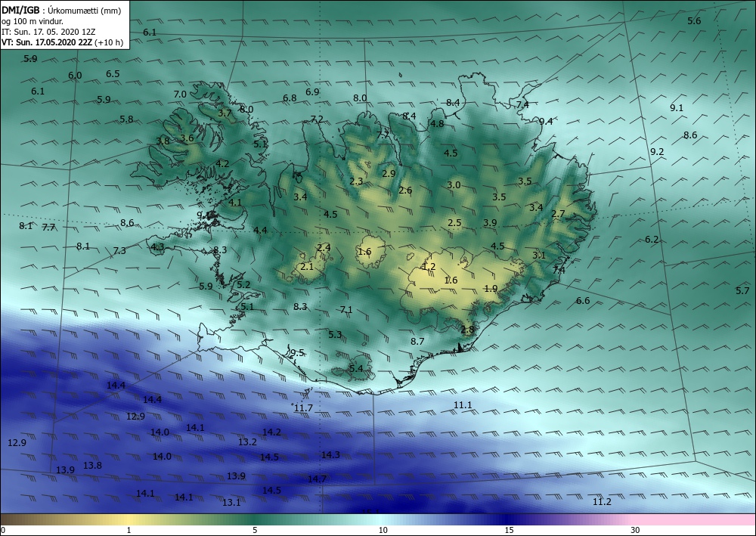Click the 13.1 value on the map

point(231,502)
